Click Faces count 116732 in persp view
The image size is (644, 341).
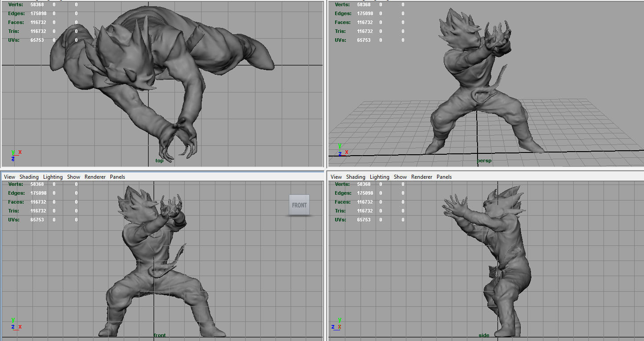click(x=365, y=22)
